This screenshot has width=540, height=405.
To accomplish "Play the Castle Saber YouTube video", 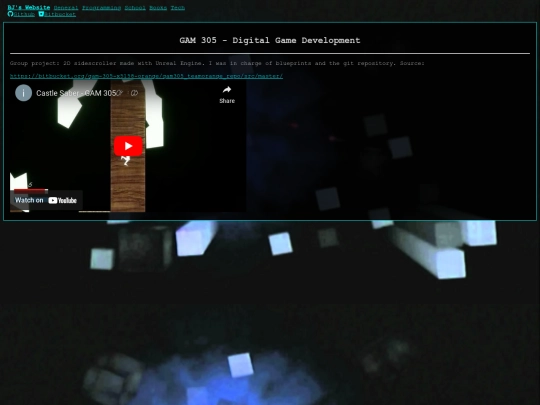I will coord(128,146).
